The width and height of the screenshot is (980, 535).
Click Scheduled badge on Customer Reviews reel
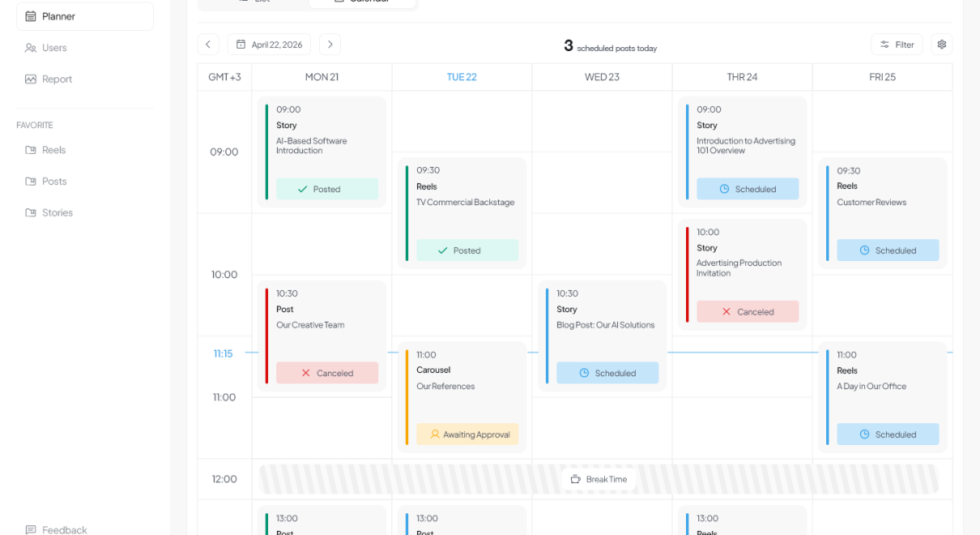pos(888,250)
